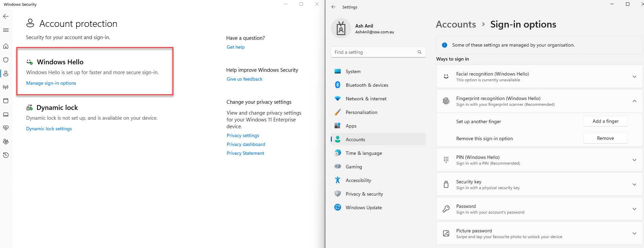The width and height of the screenshot is (644, 248).
Task: Open Family options icon in sidebar
Action: pyautogui.click(x=6, y=142)
